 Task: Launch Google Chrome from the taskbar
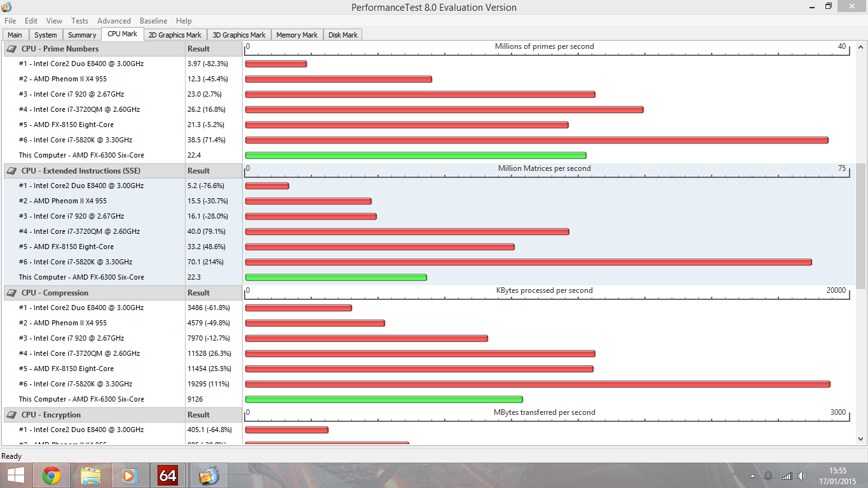(x=51, y=475)
